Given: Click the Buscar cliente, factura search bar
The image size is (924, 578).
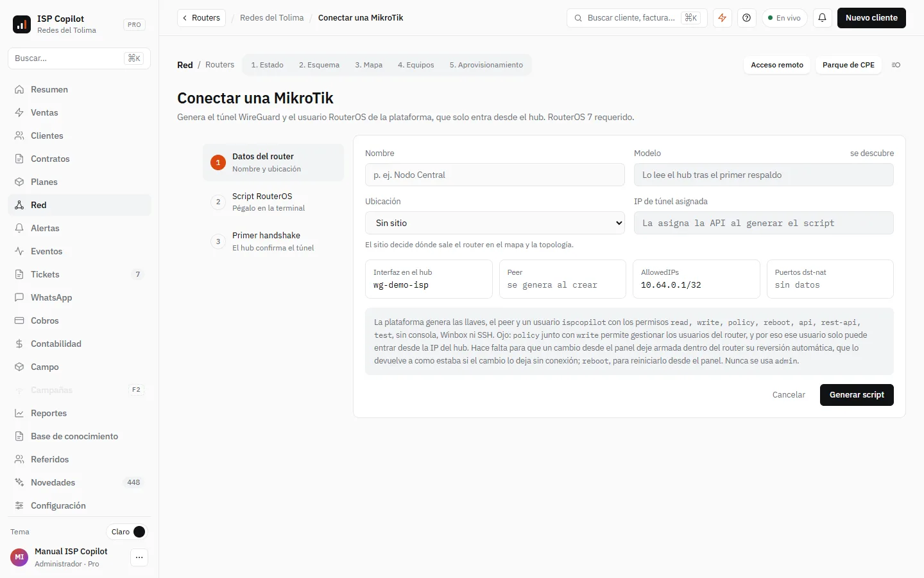Looking at the screenshot, I should [637, 18].
